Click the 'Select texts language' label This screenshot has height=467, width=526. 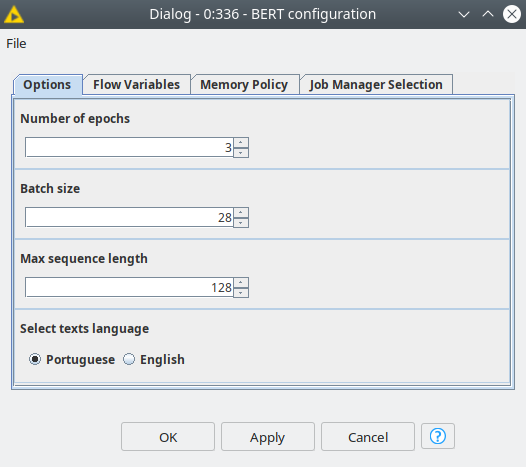coord(85,329)
